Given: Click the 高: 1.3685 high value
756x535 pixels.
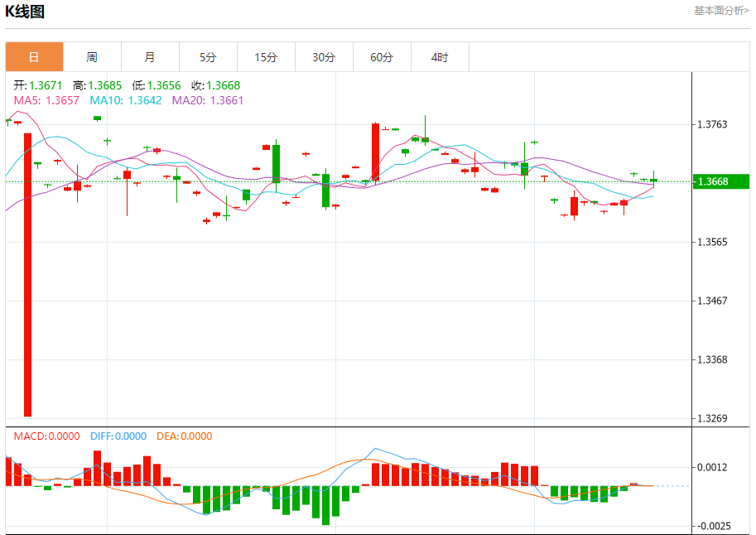Looking at the screenshot, I should [x=98, y=85].
